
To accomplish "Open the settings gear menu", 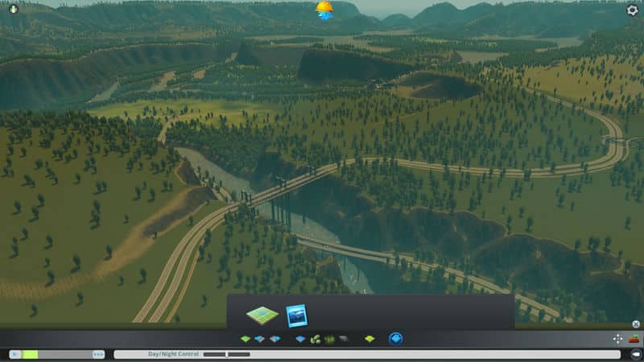I will (632, 10).
